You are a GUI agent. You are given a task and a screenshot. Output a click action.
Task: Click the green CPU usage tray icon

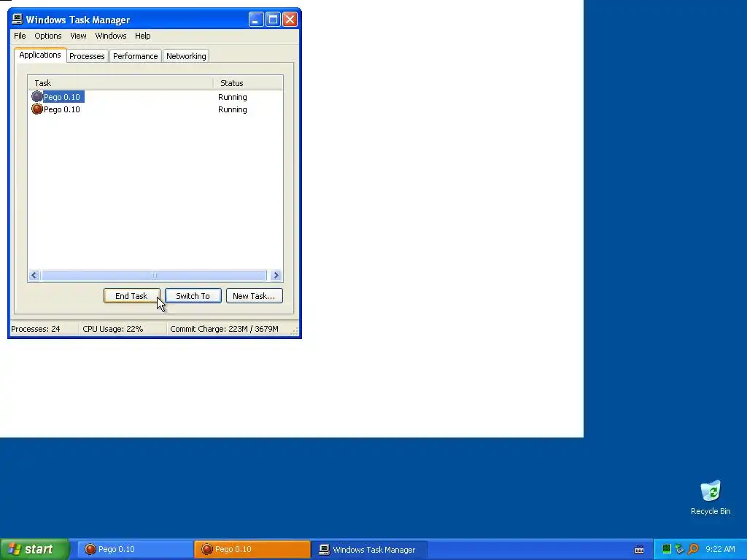pos(667,549)
